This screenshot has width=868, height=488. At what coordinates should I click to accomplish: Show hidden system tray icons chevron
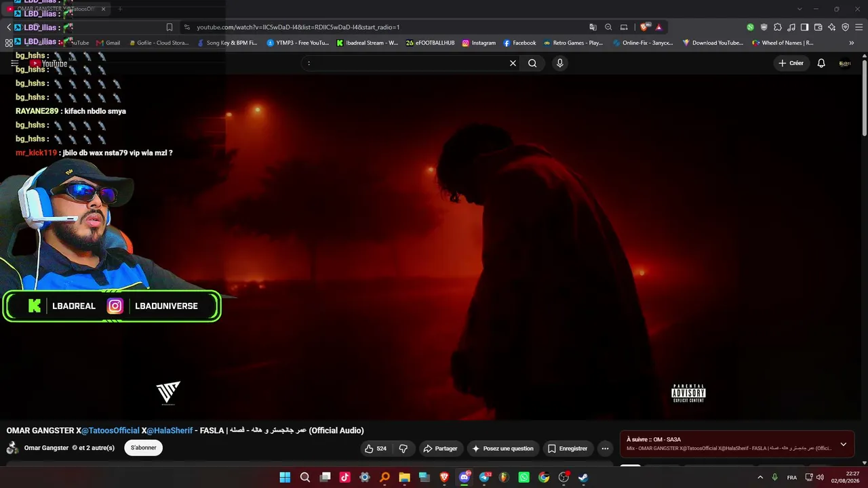760,477
